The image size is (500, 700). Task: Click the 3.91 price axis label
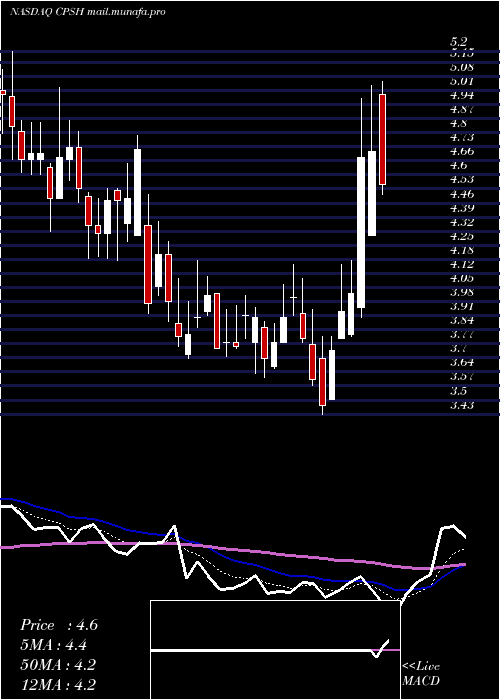(x=462, y=306)
